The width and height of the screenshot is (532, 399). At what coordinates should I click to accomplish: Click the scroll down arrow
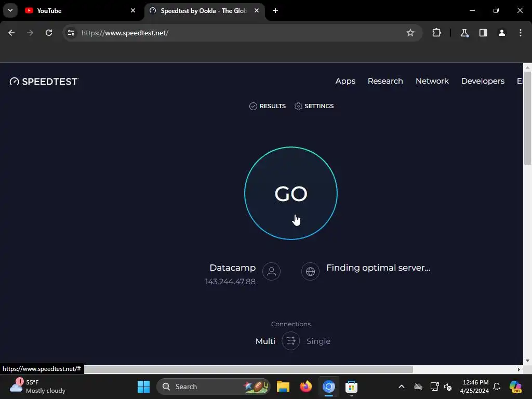coord(527,361)
